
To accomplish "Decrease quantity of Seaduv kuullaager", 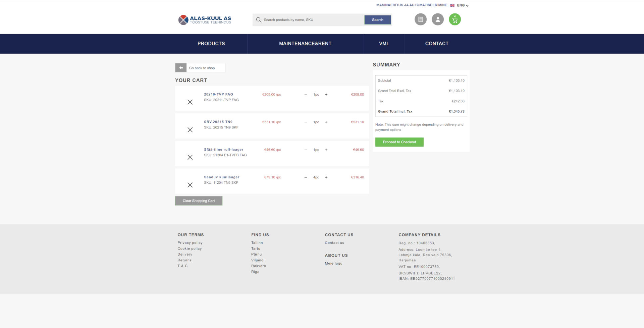I will click(305, 177).
